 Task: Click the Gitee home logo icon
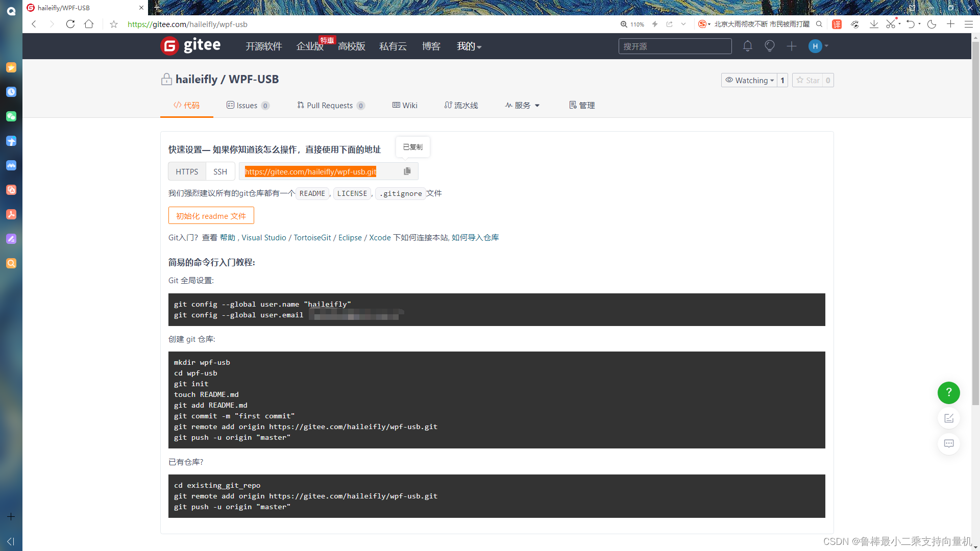(169, 45)
